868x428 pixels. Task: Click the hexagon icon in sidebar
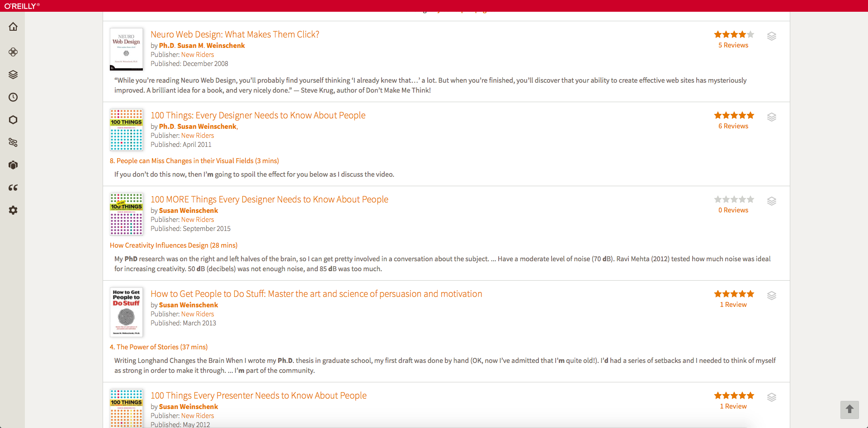point(13,120)
